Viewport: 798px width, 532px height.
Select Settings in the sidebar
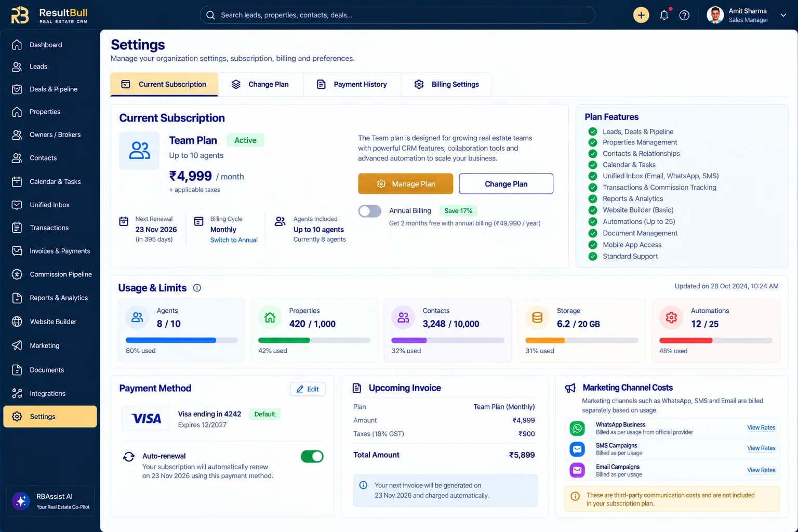[x=50, y=417]
